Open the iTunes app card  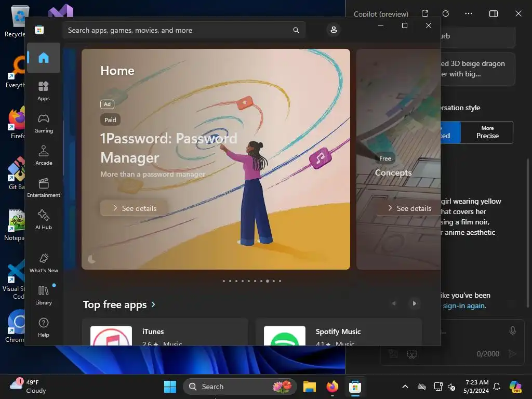pos(165,332)
